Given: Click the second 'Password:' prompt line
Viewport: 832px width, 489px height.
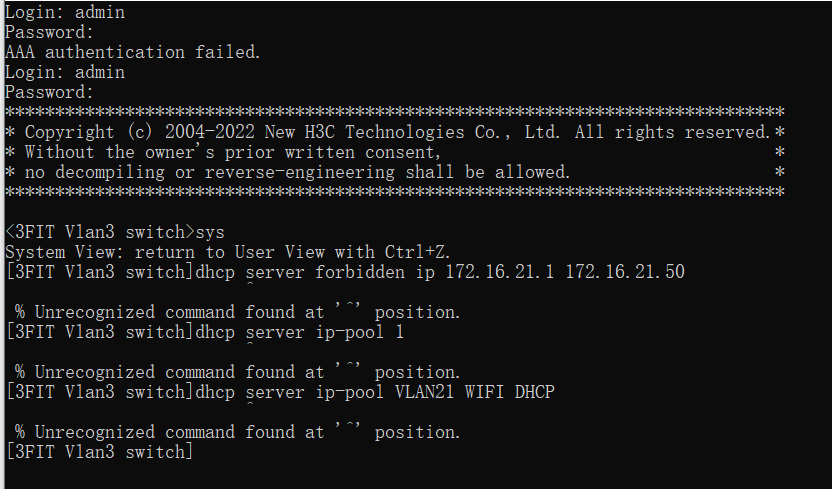Looking at the screenshot, I should coord(49,92).
